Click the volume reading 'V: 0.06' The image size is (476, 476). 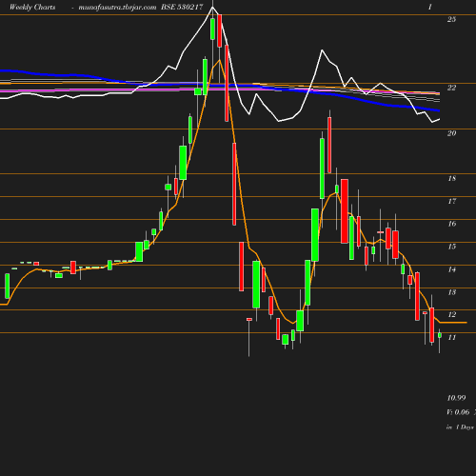tap(458, 412)
